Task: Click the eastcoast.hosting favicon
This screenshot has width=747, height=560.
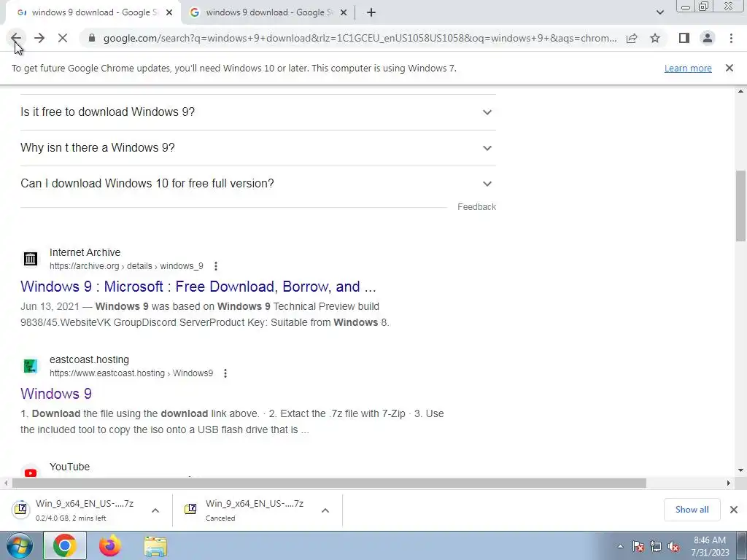Action: pos(31,366)
